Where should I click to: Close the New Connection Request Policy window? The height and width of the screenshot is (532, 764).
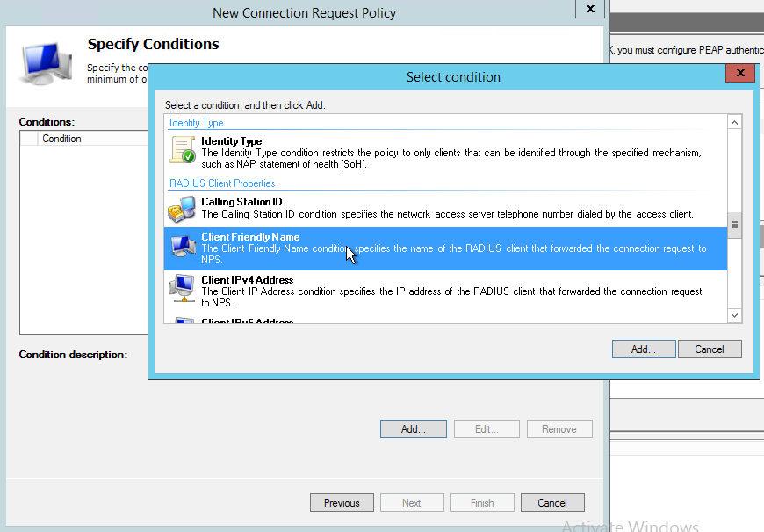[x=589, y=9]
